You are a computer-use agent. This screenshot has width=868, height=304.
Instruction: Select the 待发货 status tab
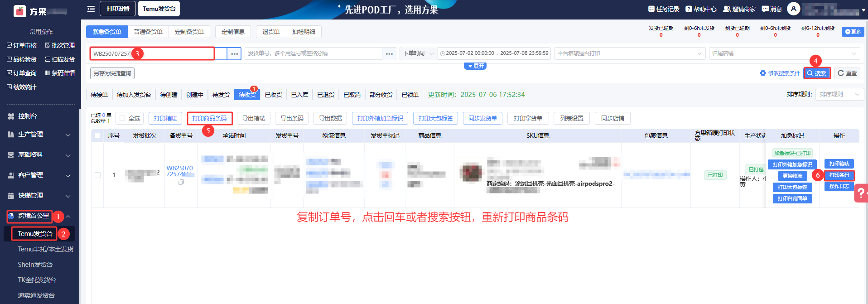221,95
